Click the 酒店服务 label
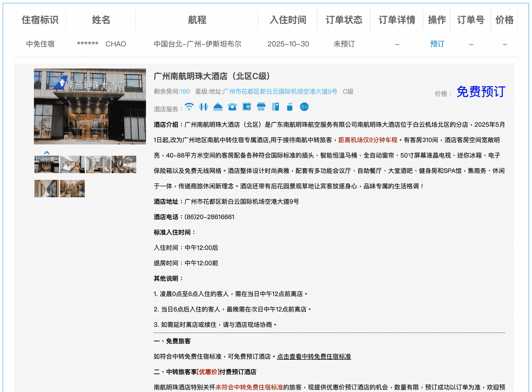 pos(168,109)
